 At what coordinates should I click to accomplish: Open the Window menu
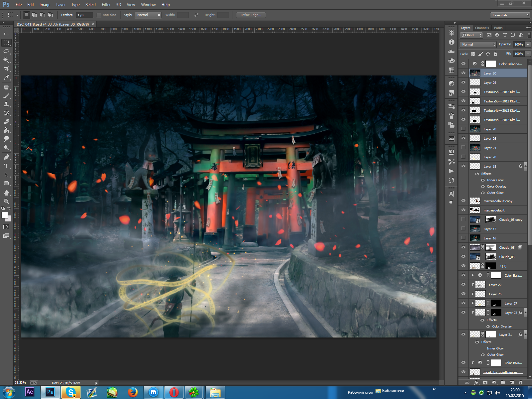(x=148, y=5)
